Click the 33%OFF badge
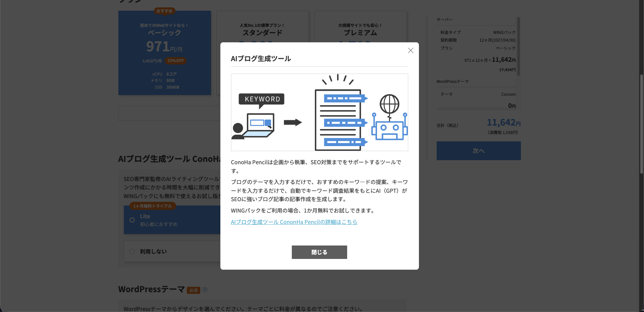This screenshot has width=644, height=312. (175, 61)
